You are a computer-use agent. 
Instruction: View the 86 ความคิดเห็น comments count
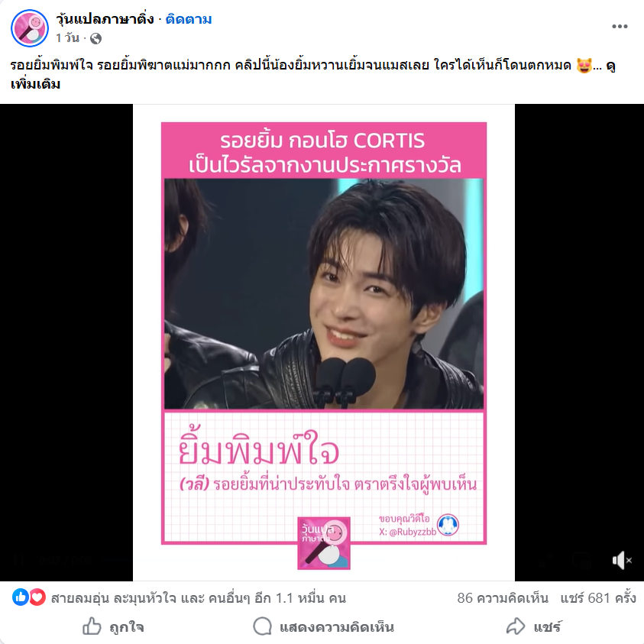click(503, 598)
